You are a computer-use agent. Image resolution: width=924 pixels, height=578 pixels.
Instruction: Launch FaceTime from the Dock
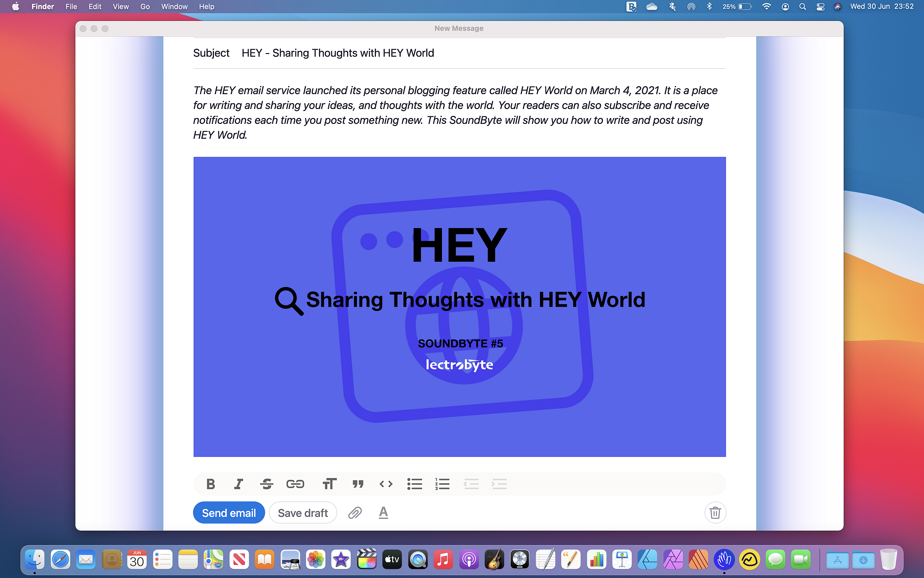click(801, 560)
